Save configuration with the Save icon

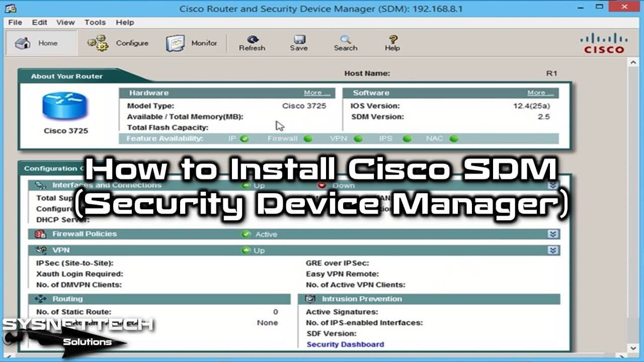299,43
